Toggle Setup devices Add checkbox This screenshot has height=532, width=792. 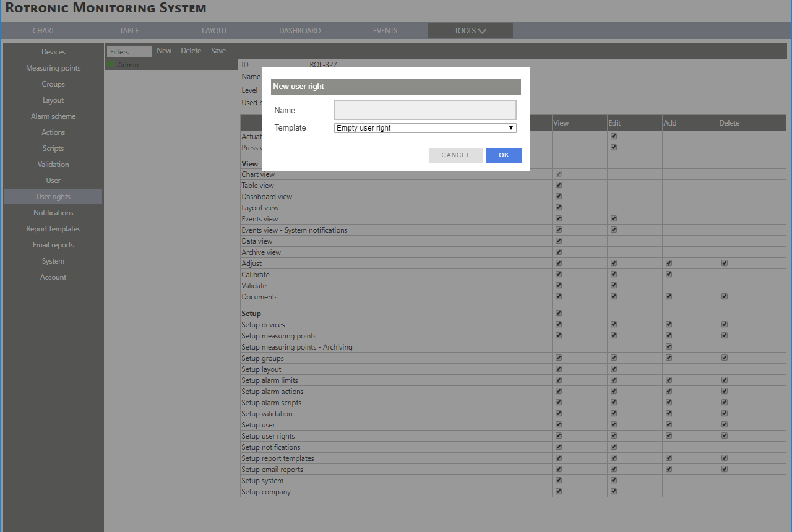(x=669, y=325)
